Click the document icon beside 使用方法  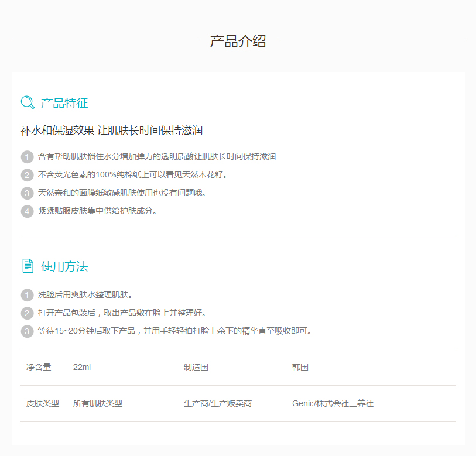point(28,266)
